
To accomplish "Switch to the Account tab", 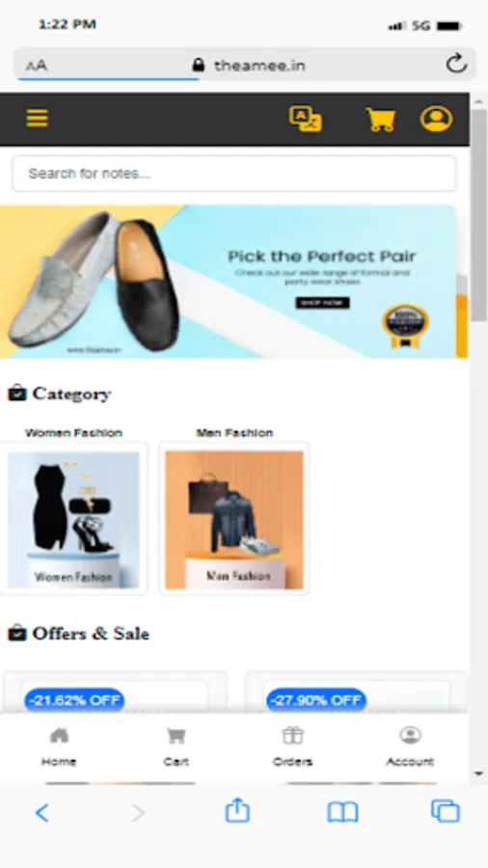I will (x=410, y=746).
